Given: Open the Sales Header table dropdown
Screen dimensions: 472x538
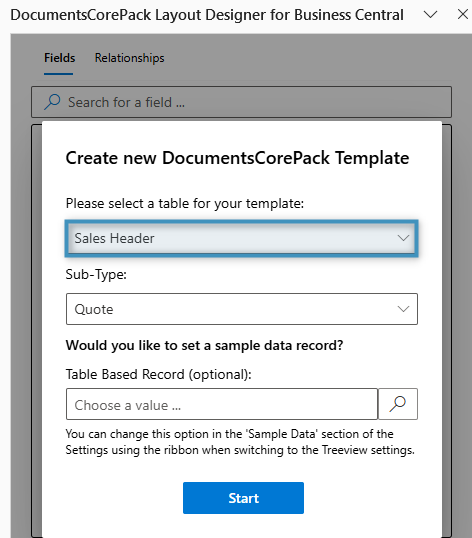Looking at the screenshot, I should coord(242,238).
